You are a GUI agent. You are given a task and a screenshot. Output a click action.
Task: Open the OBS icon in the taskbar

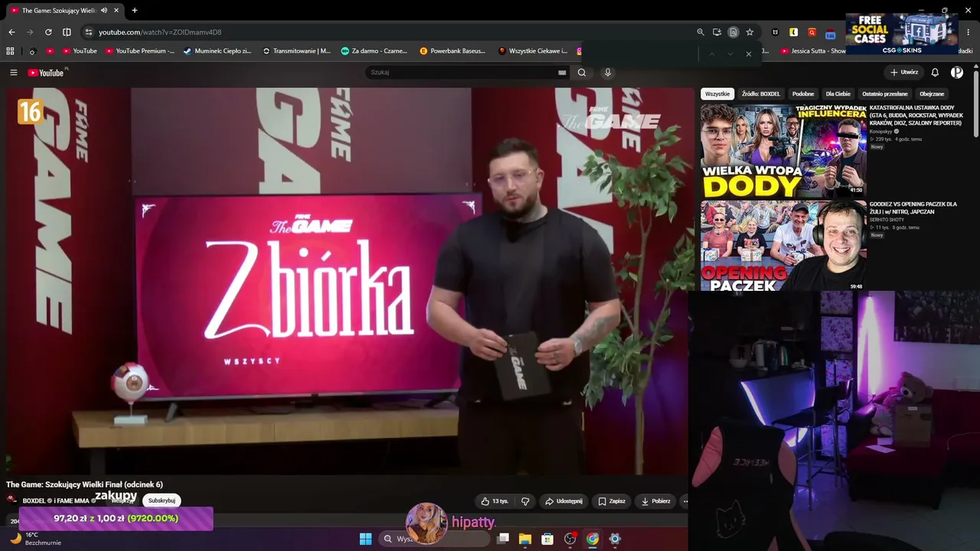[x=570, y=539]
